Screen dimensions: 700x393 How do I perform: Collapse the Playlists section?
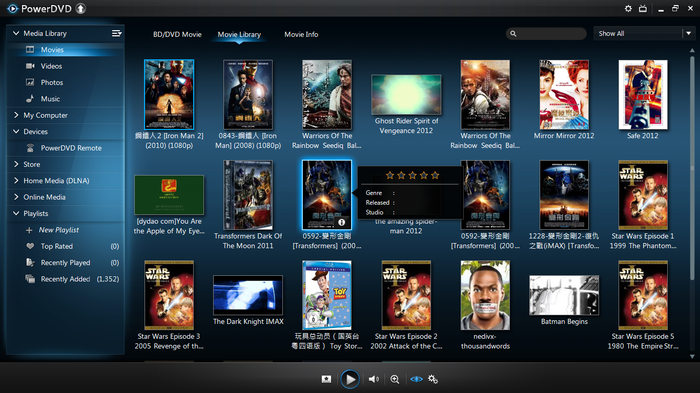[x=16, y=213]
